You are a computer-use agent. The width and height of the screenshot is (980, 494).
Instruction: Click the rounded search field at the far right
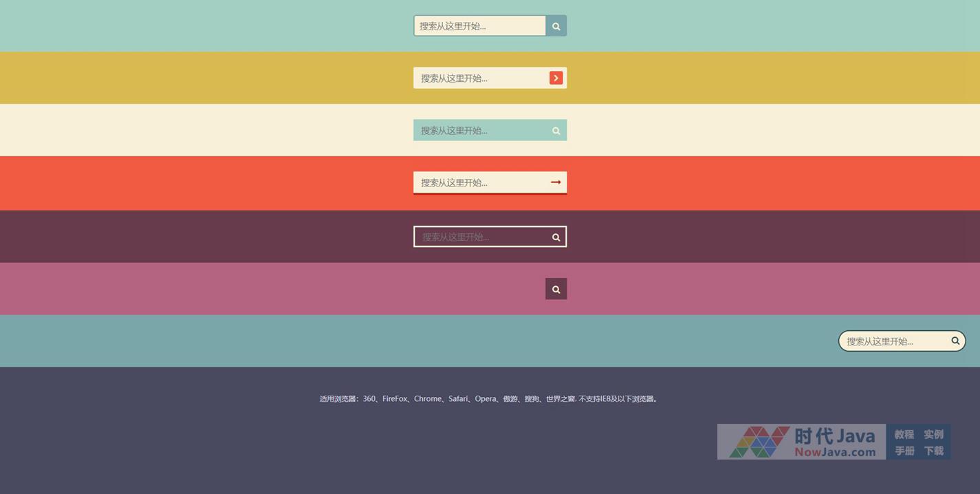click(x=893, y=341)
